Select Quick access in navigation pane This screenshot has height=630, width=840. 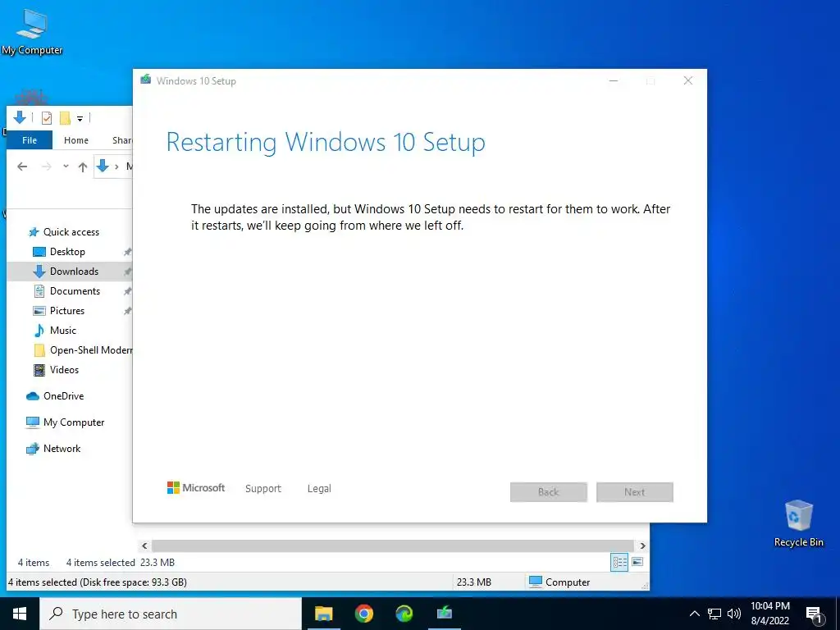71,232
